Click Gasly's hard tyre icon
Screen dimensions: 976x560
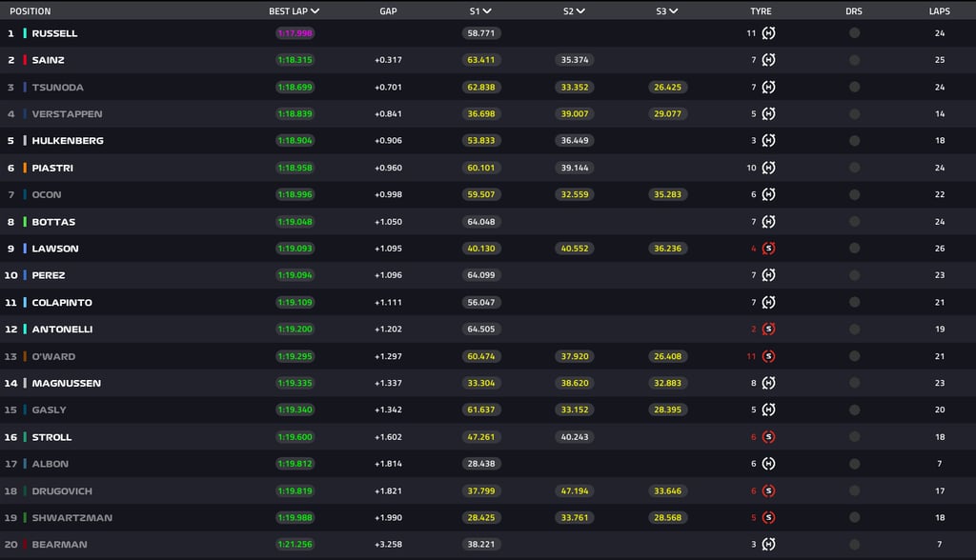tap(769, 410)
